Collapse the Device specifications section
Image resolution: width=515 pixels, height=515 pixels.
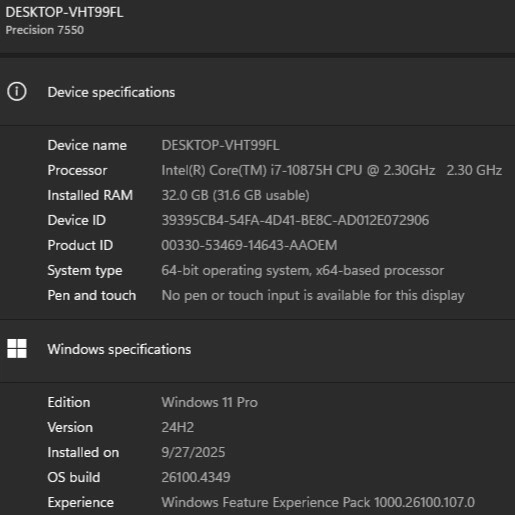pos(257,92)
